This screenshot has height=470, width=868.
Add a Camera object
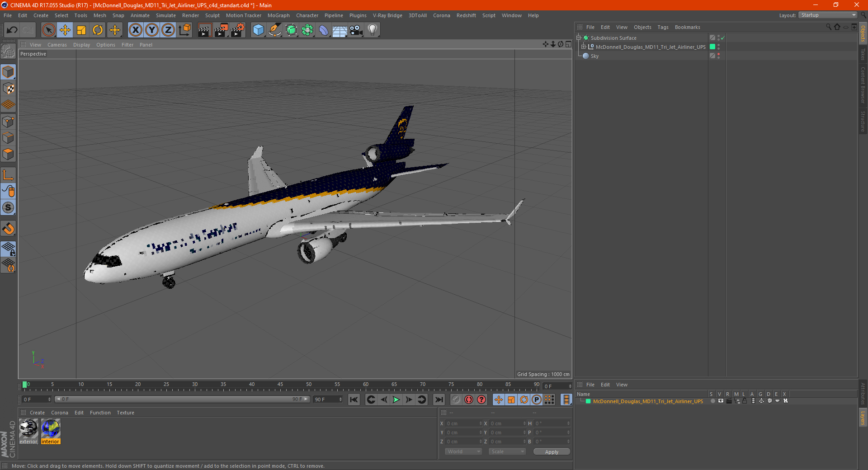pyautogui.click(x=356, y=30)
